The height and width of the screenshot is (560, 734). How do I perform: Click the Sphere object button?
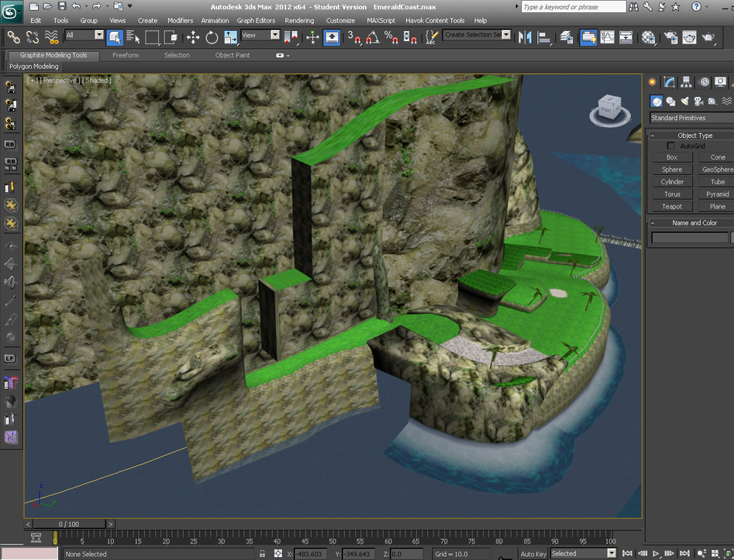672,170
